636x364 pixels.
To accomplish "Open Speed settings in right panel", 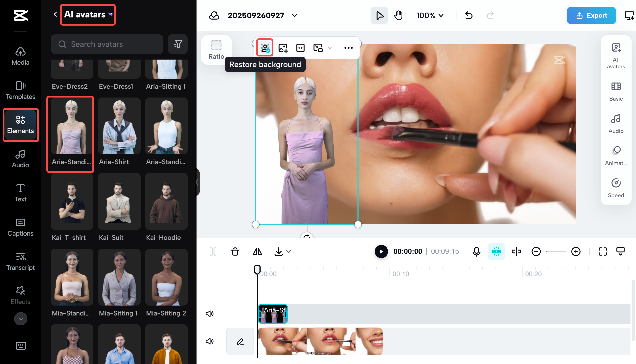I will click(x=616, y=188).
